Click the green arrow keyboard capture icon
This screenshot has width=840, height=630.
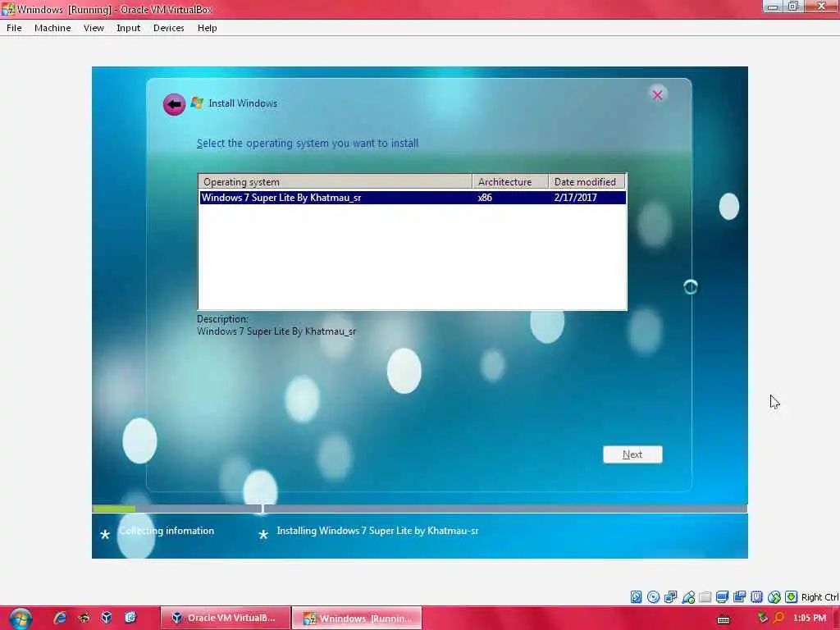[x=792, y=597]
